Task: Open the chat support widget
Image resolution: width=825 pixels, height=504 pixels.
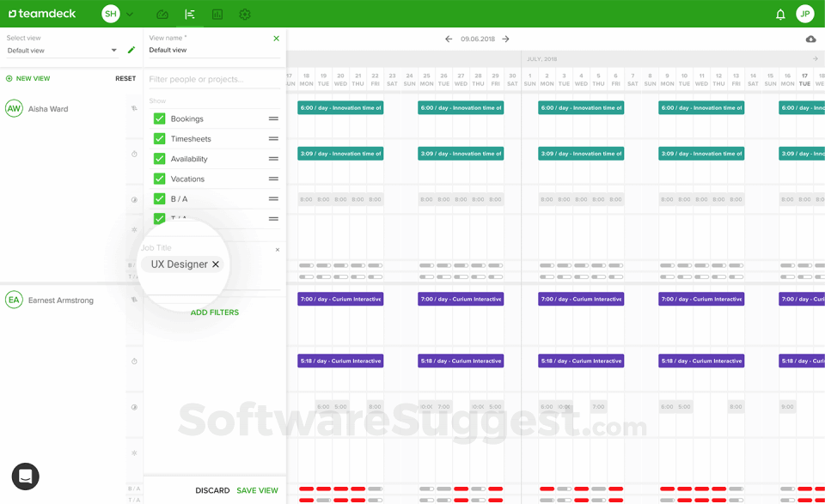Action: coord(25,477)
